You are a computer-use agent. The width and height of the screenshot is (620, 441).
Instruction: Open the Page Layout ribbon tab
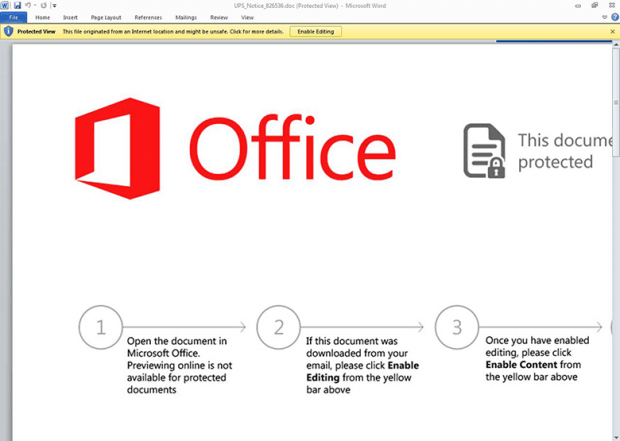click(106, 17)
